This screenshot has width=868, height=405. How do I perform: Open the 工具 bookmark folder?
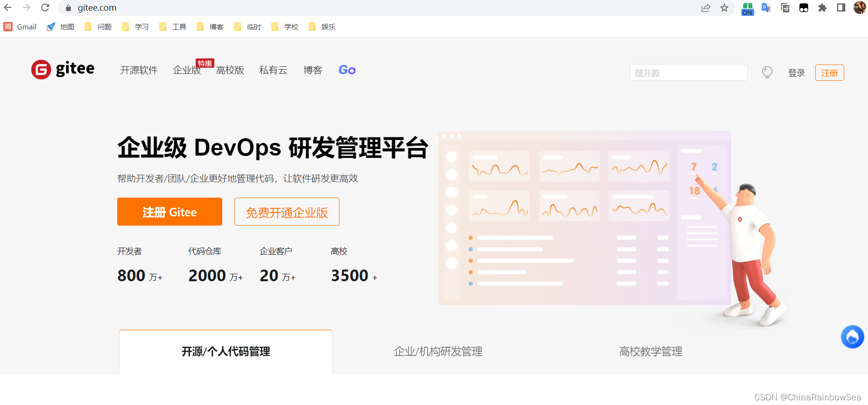[173, 27]
